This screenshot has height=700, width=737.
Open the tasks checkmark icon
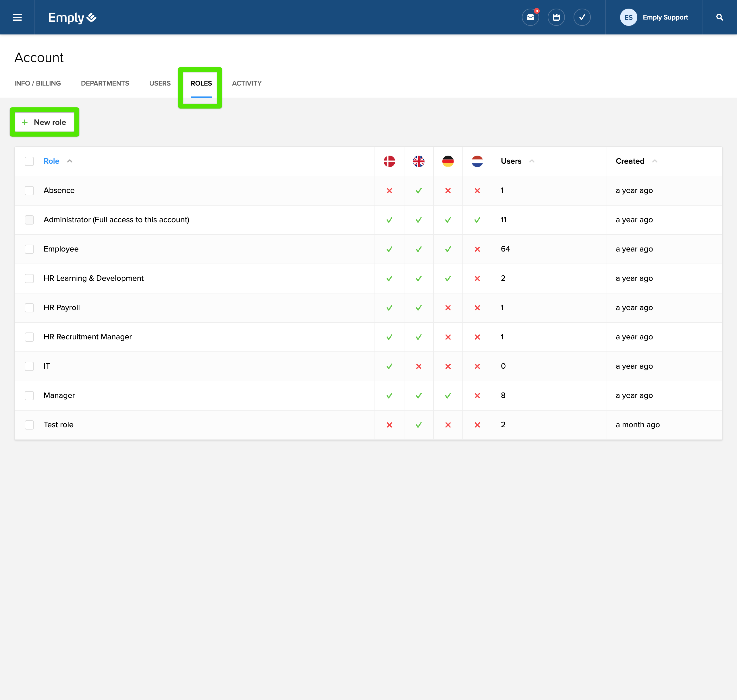tap(582, 17)
